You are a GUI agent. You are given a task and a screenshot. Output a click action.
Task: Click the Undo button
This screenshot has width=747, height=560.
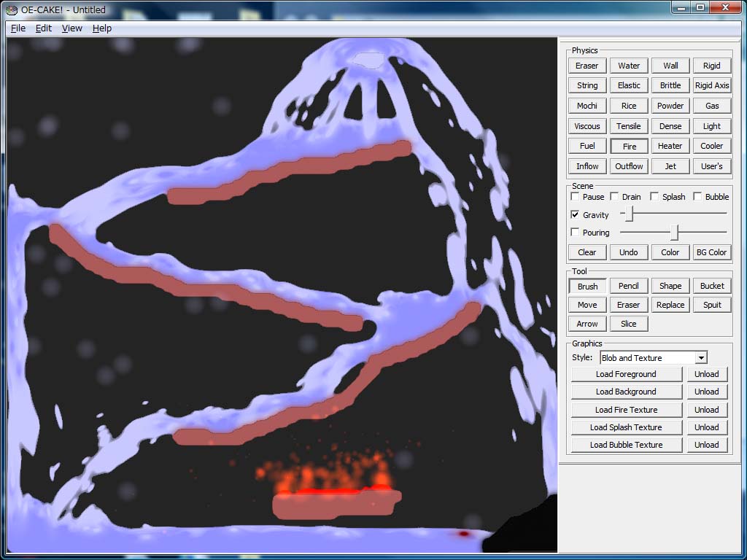(x=629, y=252)
